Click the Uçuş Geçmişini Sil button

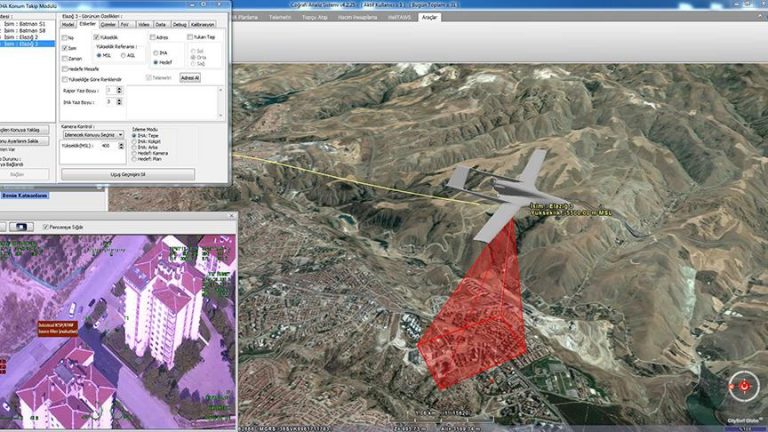[x=127, y=174]
